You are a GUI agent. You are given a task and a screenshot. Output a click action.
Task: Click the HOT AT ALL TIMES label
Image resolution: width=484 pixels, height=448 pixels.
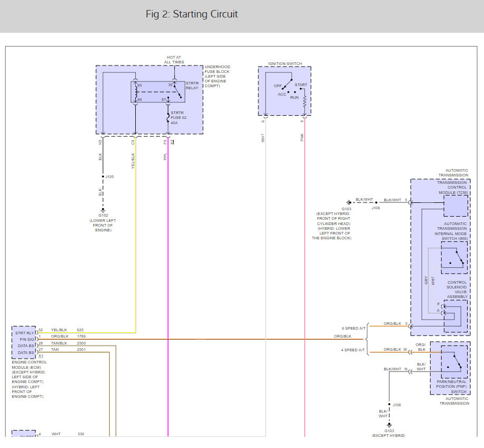click(174, 60)
